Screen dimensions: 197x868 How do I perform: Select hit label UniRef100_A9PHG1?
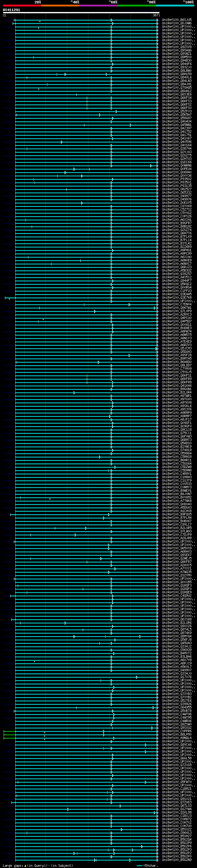177,250
